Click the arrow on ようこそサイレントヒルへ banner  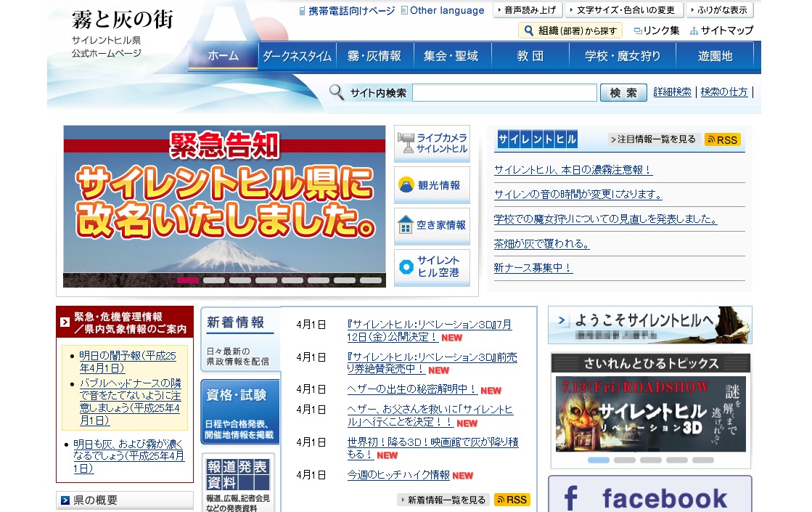(x=562, y=320)
